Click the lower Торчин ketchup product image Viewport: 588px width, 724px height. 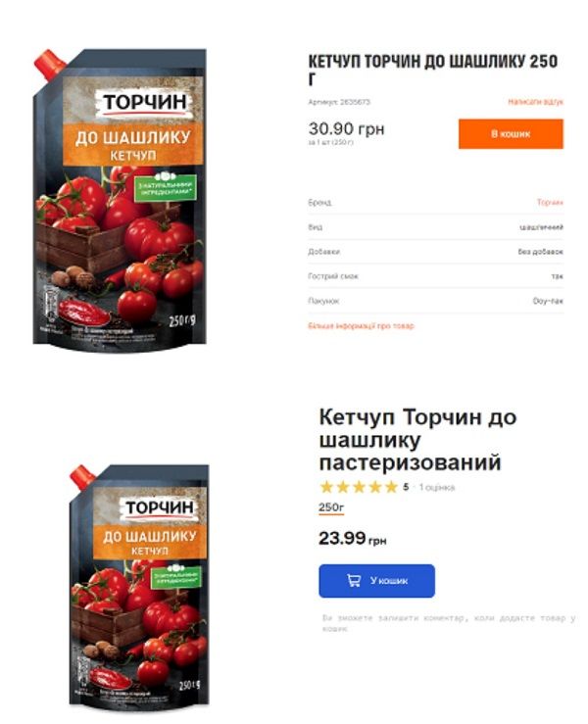coord(139,585)
